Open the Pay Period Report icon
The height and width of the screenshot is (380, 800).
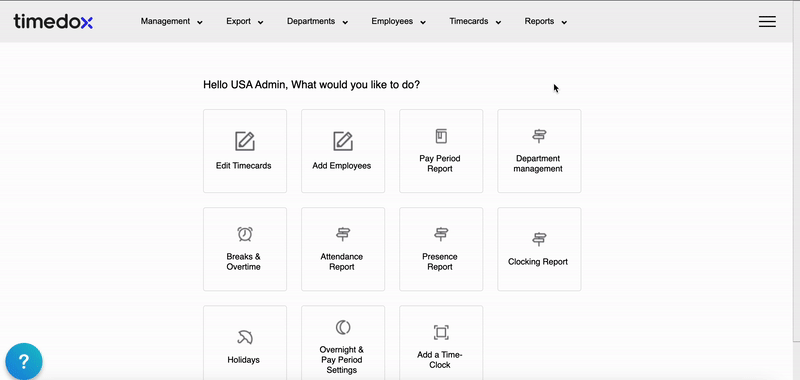point(441,136)
